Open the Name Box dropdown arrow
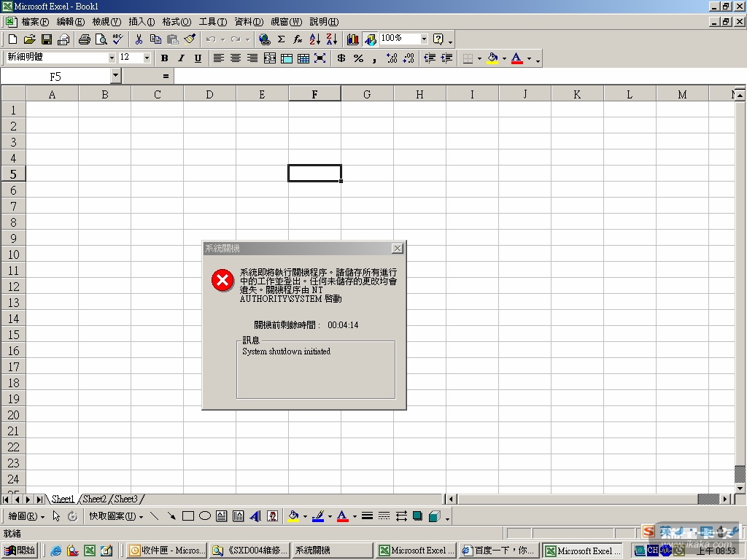The height and width of the screenshot is (560, 747). (115, 76)
